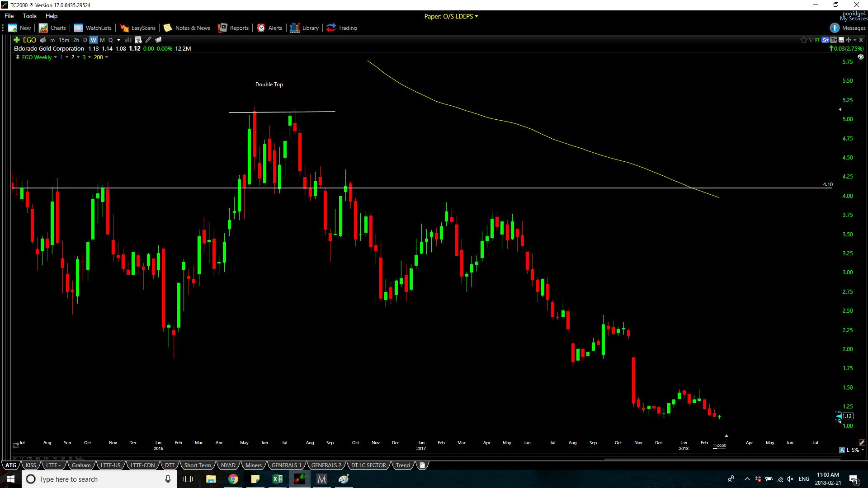Open Notes & News
Screen dimensions: 868x488
(187, 28)
